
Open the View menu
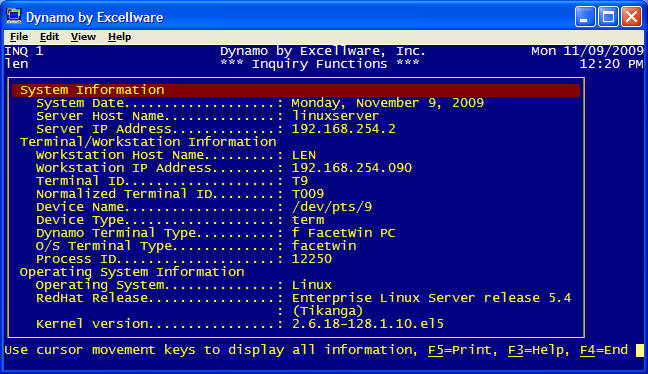pos(83,37)
